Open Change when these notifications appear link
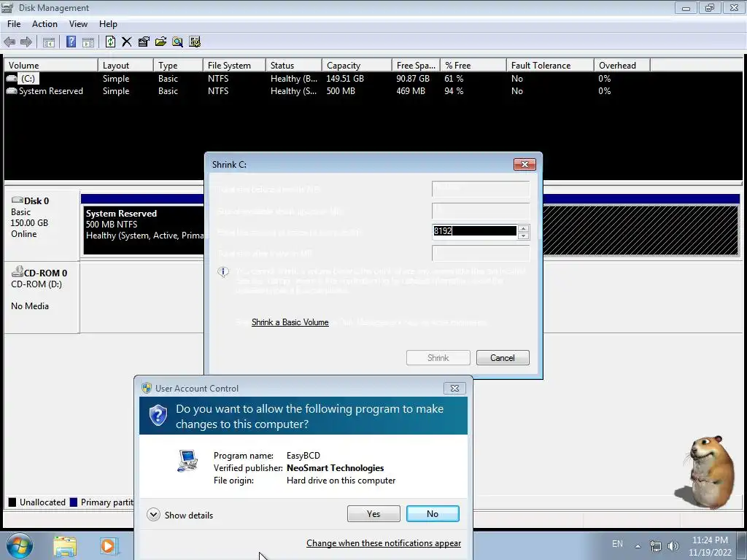The width and height of the screenshot is (747, 560). [384, 542]
